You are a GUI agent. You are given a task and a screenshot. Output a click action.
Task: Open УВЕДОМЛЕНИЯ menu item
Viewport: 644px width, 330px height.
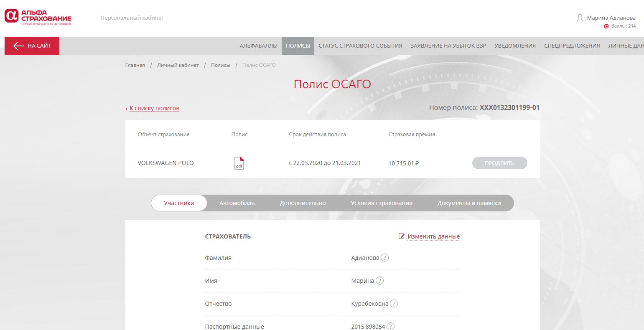pos(515,46)
